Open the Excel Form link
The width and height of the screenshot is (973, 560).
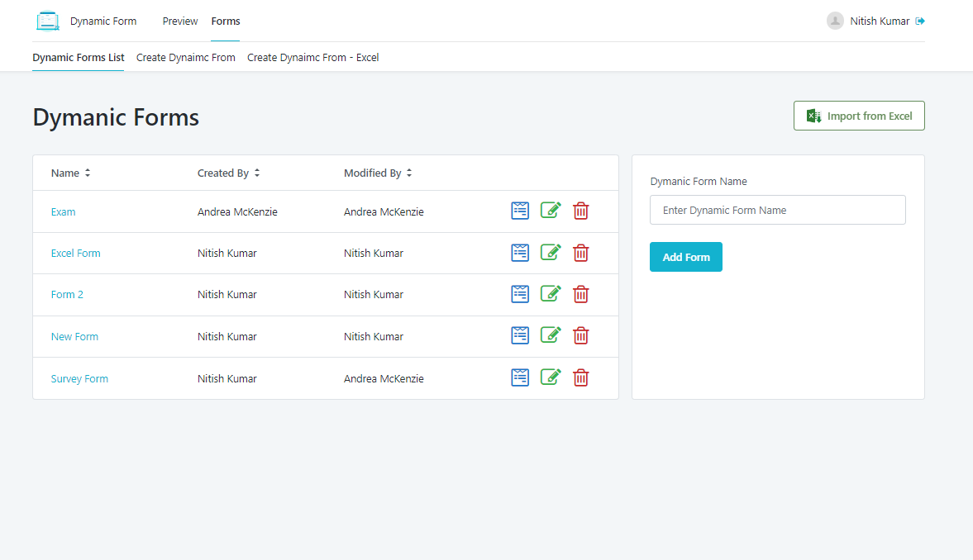click(x=75, y=253)
